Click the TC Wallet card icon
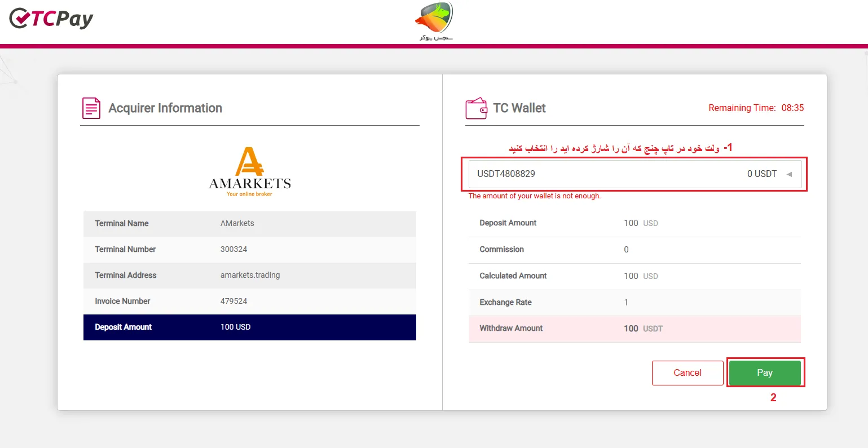Image resolution: width=868 pixels, height=448 pixels. 477,108
